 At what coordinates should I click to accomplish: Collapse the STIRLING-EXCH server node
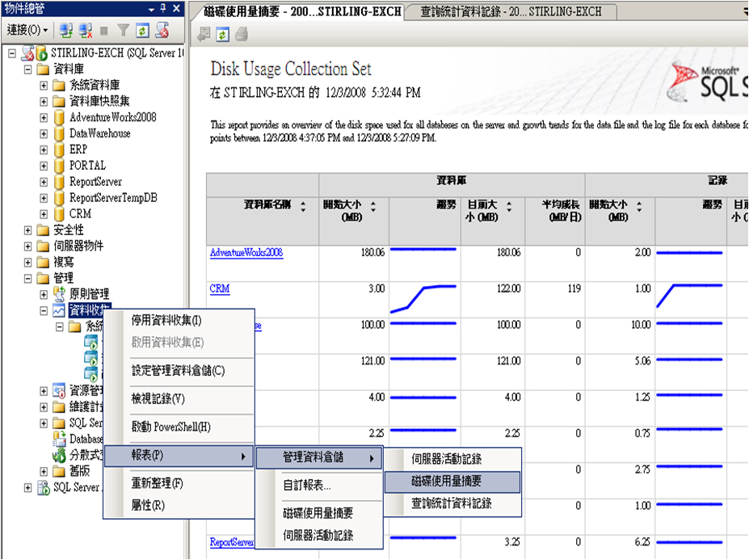coord(12,53)
